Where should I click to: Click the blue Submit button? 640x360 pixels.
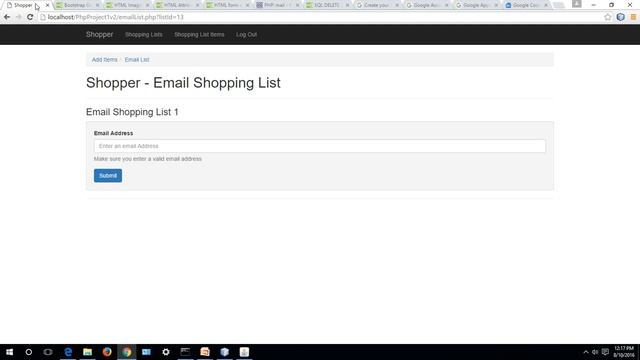tap(108, 176)
